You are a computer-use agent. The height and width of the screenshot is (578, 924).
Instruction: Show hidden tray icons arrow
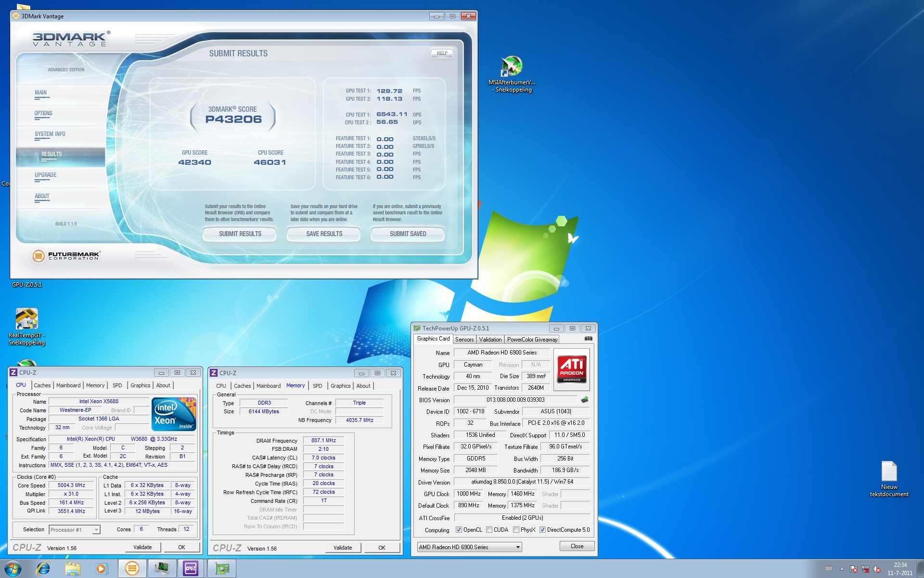[x=842, y=569]
